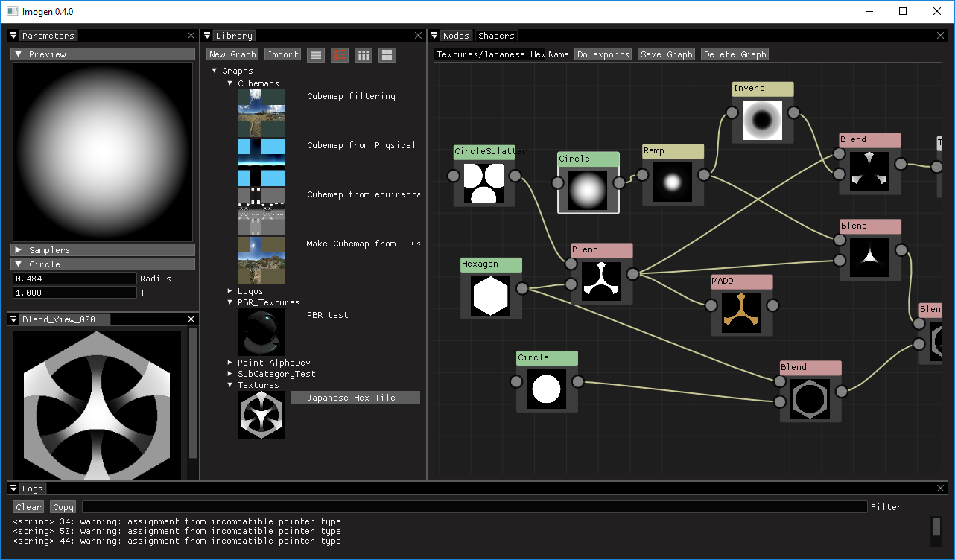Open the Logs panel menu triangle
955x560 pixels.
click(13, 489)
